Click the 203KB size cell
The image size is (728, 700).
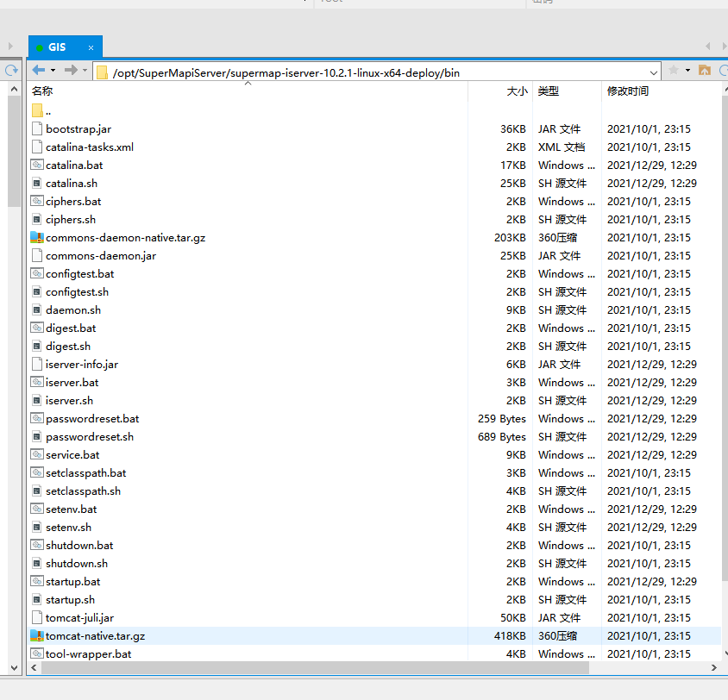tap(510, 238)
